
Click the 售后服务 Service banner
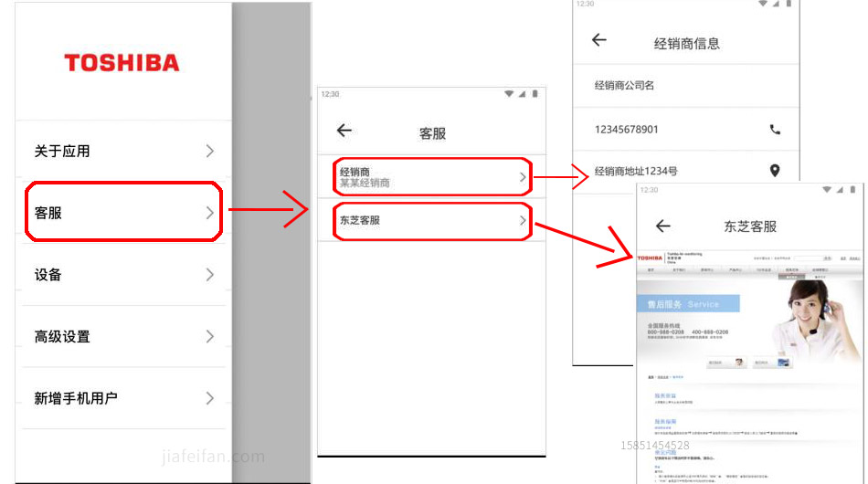point(688,304)
